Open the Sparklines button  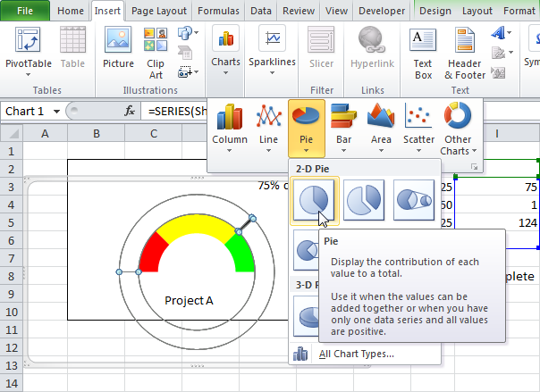(271, 49)
